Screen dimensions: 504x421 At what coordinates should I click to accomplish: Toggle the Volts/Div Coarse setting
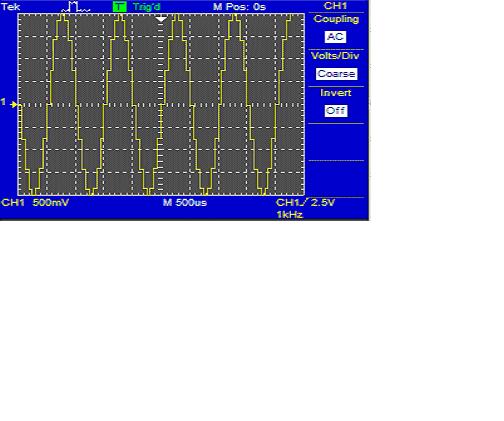coord(336,74)
